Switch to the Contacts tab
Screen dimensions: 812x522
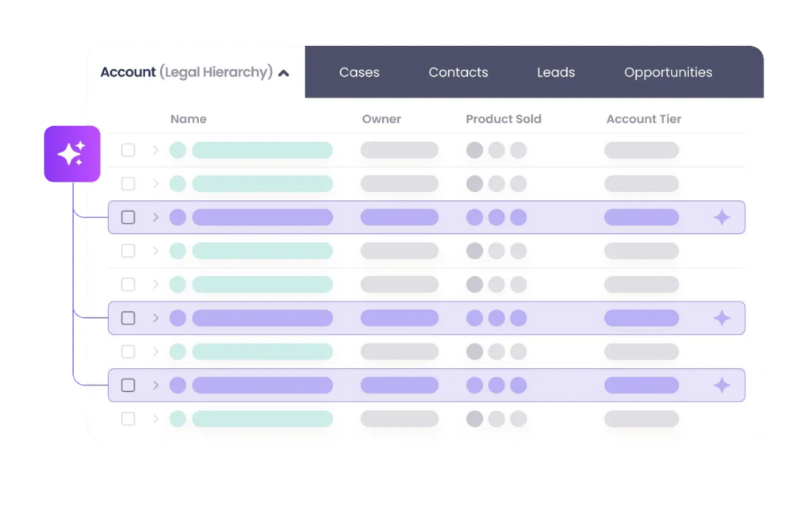coord(458,71)
